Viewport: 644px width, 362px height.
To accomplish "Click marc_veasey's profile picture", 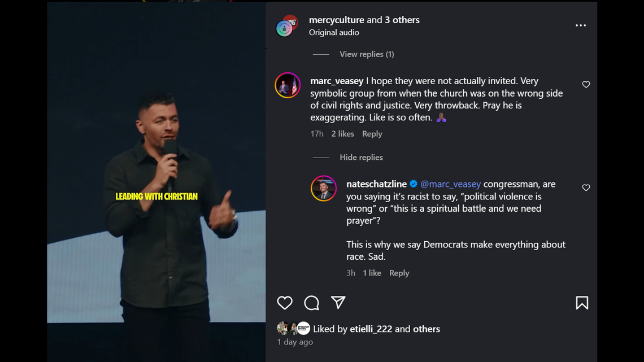I will coord(288,85).
